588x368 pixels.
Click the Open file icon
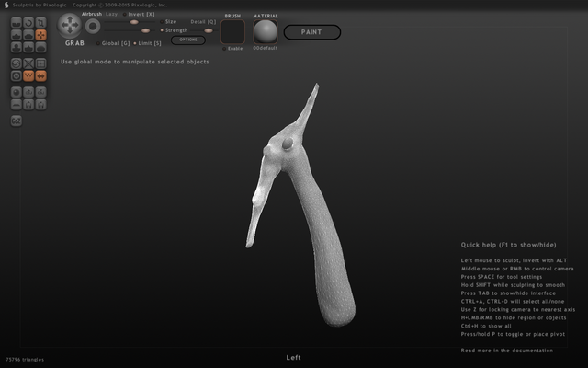(28, 104)
